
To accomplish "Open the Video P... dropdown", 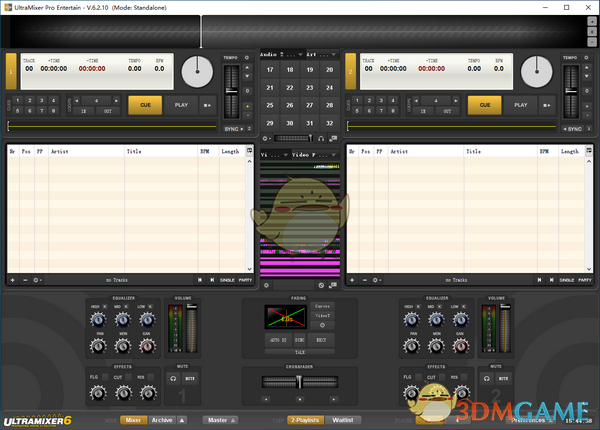I will [x=314, y=155].
